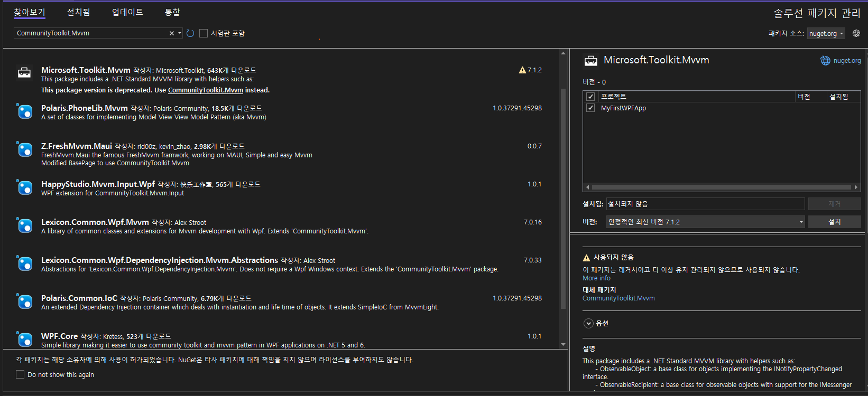Click the 프로젝트 column header label

click(613, 97)
